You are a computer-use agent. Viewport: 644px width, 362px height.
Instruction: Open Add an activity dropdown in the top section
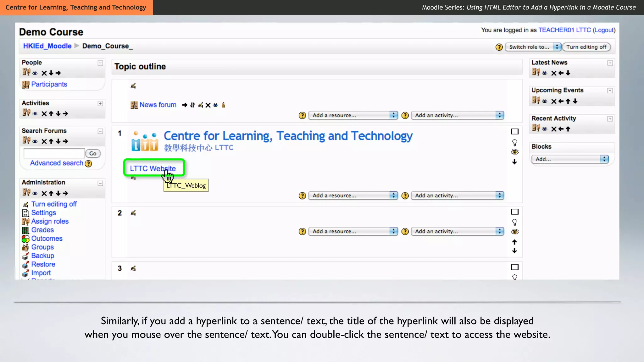tap(458, 115)
